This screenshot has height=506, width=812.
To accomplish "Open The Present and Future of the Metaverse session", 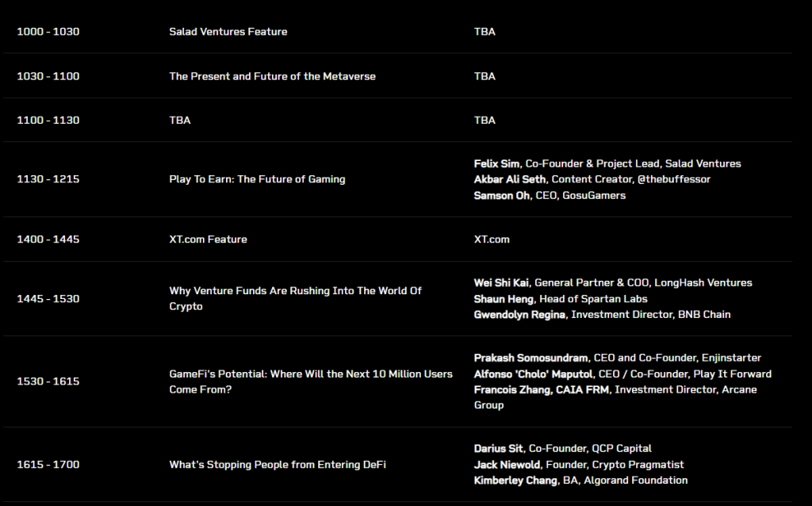I will 273,76.
